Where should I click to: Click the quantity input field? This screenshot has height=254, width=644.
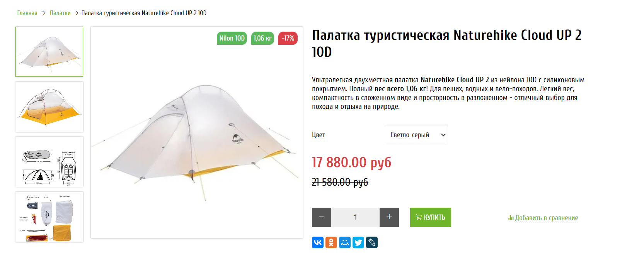pos(355,217)
